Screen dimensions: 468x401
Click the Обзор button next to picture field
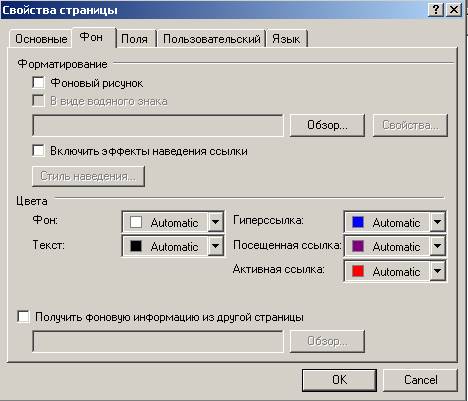(x=327, y=125)
